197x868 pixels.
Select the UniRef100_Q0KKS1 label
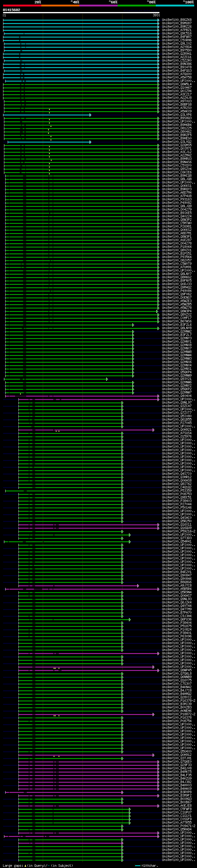tap(177, 186)
